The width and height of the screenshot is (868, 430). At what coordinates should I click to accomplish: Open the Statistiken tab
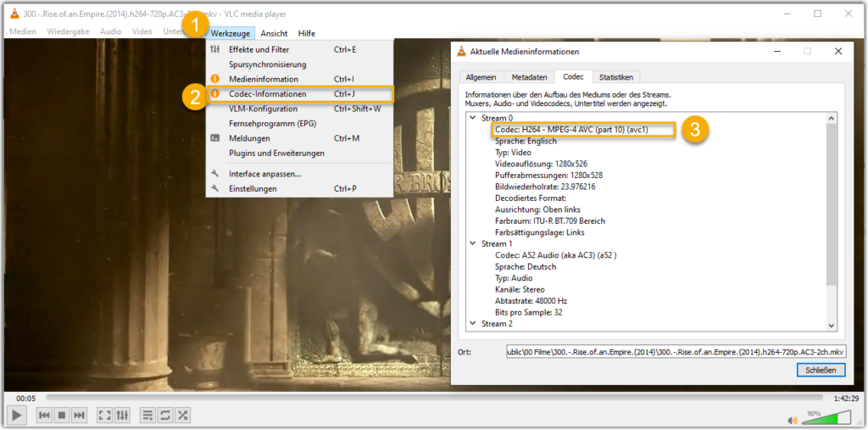(615, 77)
